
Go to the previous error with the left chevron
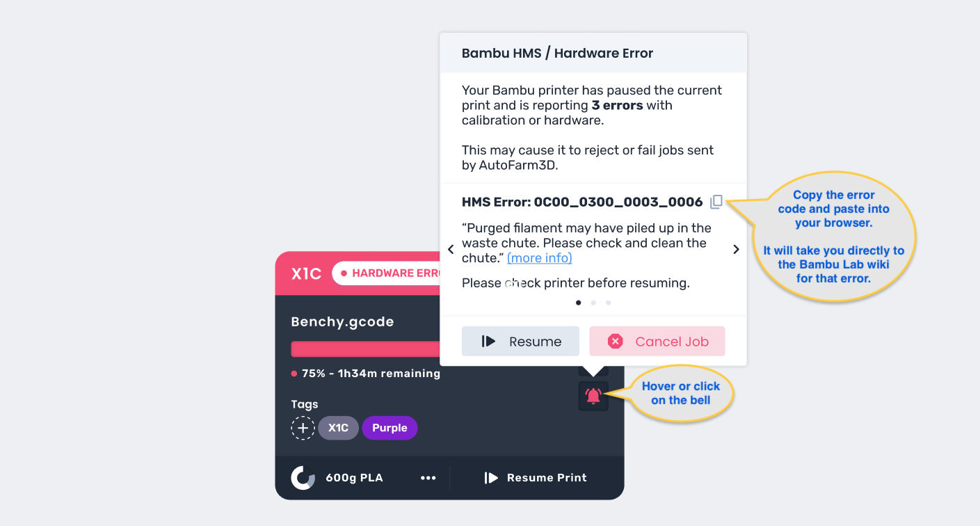(451, 249)
